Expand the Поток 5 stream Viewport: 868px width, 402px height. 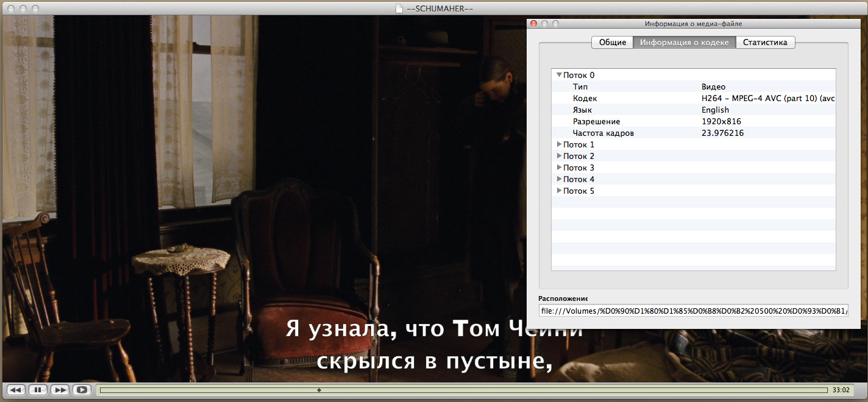click(x=559, y=191)
